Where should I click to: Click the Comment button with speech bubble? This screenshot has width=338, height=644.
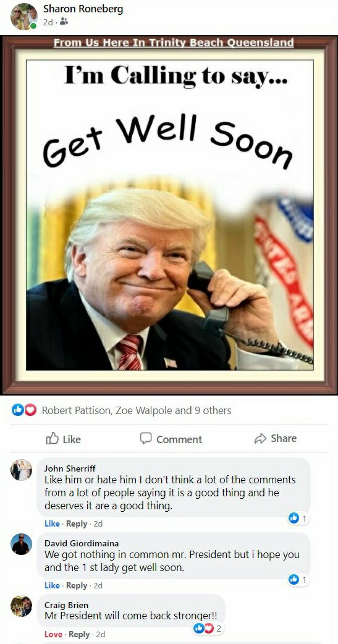[171, 439]
